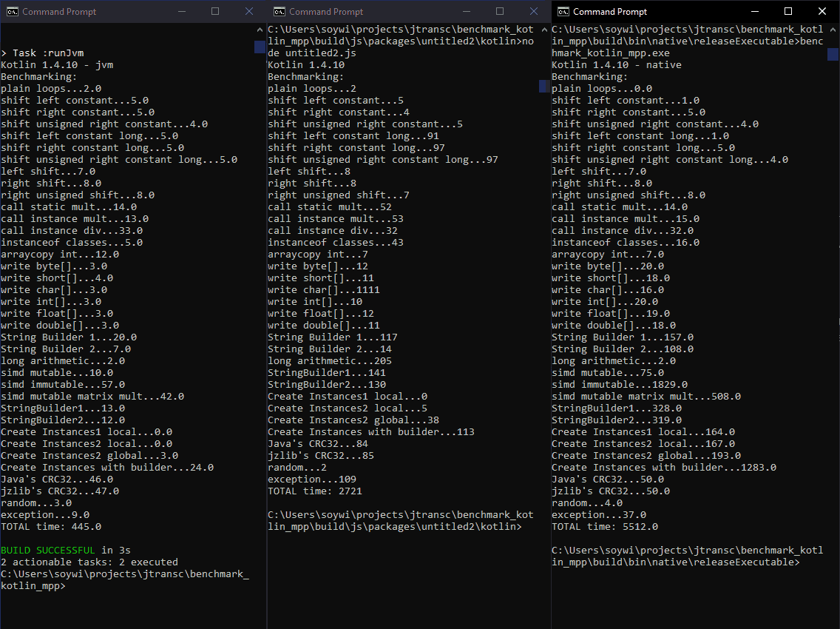Open system menu icon of the runJvm Command Prompt

point(13,12)
